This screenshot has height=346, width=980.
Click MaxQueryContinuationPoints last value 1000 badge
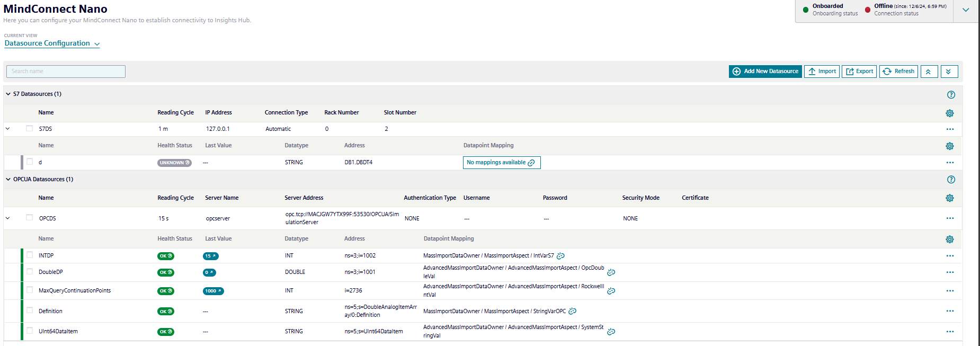click(x=213, y=291)
